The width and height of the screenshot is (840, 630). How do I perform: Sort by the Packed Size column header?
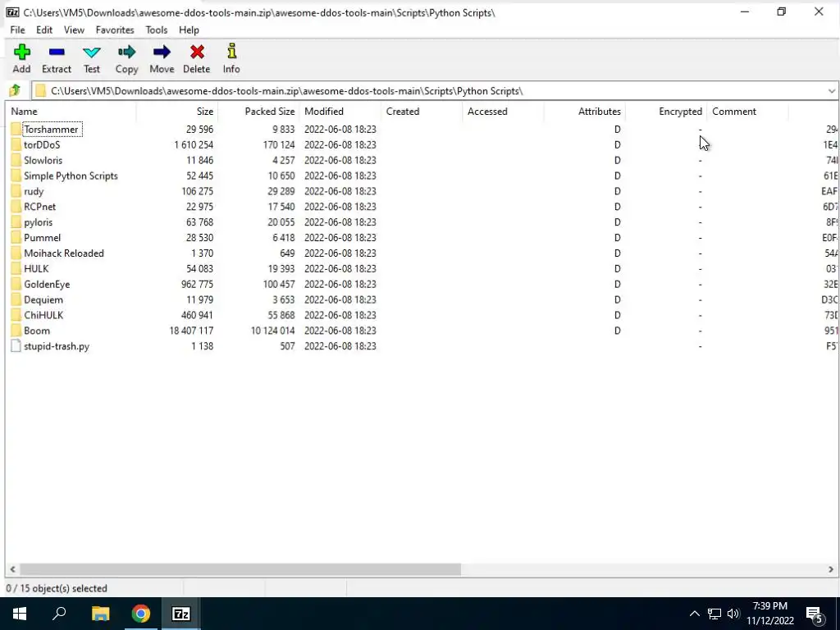point(258,112)
